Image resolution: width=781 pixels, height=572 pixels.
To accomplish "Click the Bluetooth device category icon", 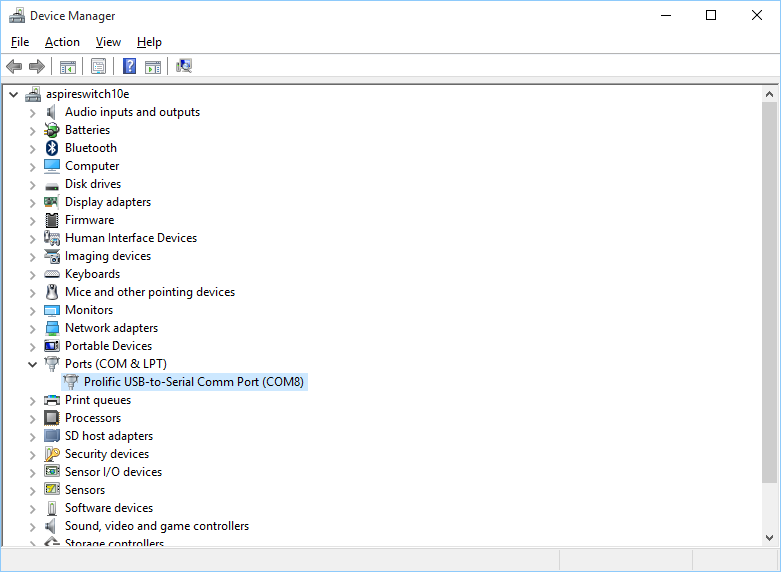I will pos(52,148).
